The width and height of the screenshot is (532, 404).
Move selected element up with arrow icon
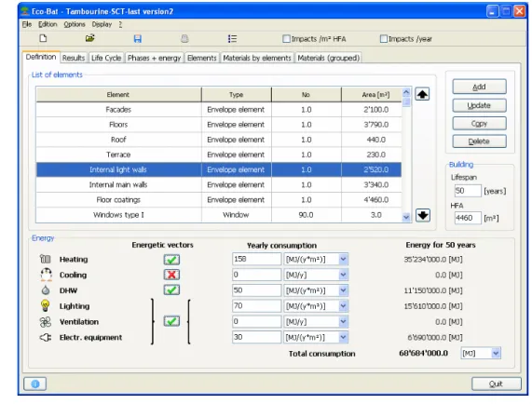point(422,94)
